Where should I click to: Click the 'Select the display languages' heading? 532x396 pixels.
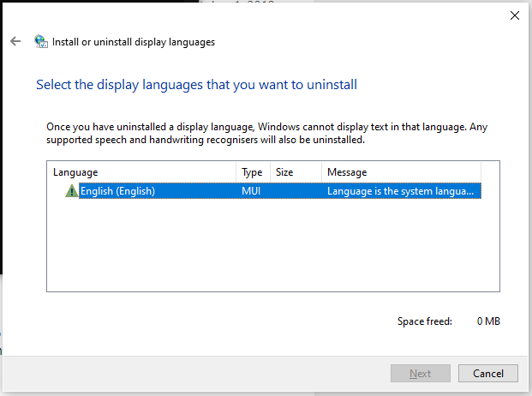(x=196, y=85)
